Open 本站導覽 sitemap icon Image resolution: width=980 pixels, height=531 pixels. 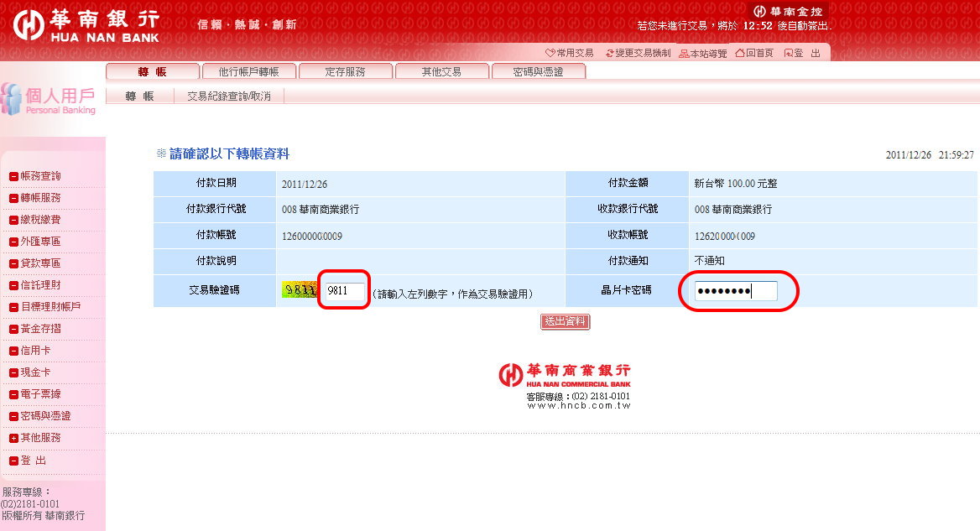pyautogui.click(x=684, y=54)
